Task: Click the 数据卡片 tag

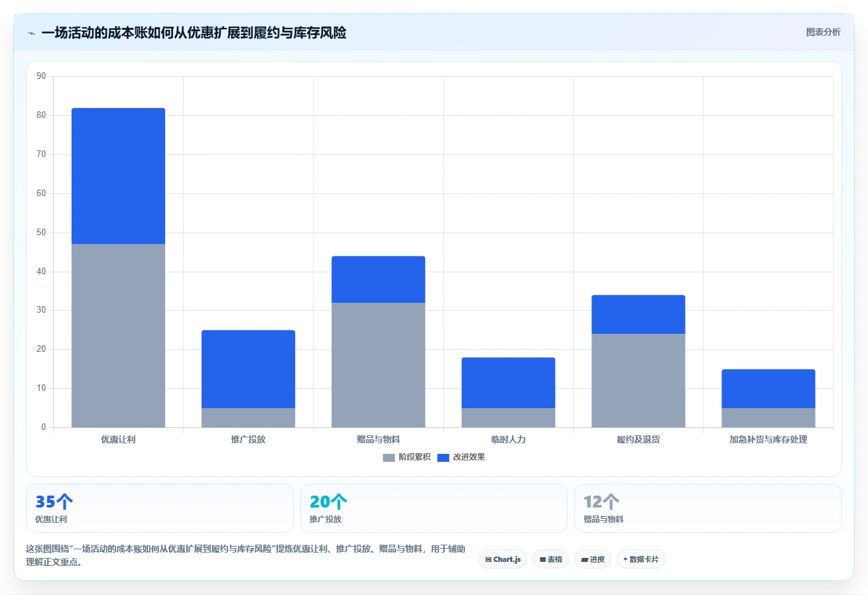Action: [641, 559]
